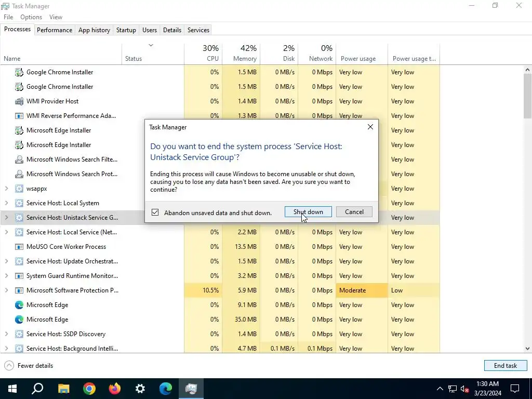Screen dimensions: 532x399
Task: Expand Service Host: Local System group
Action: tap(6, 203)
